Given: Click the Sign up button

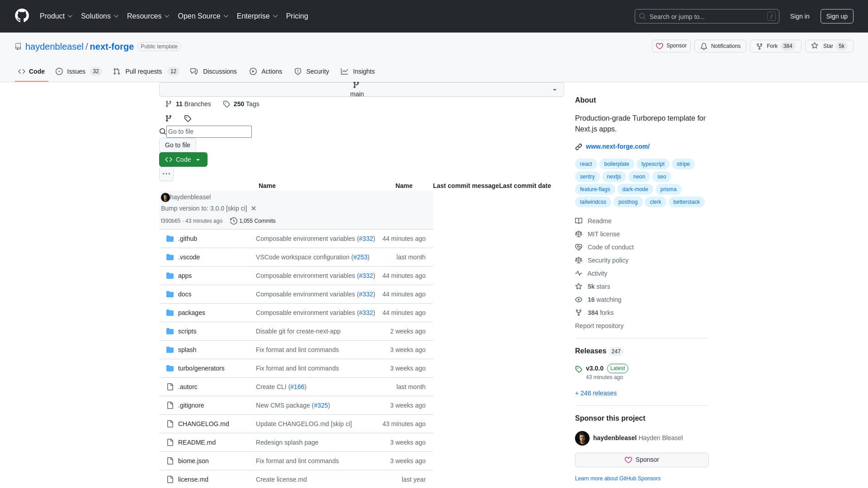Looking at the screenshot, I should [x=836, y=16].
